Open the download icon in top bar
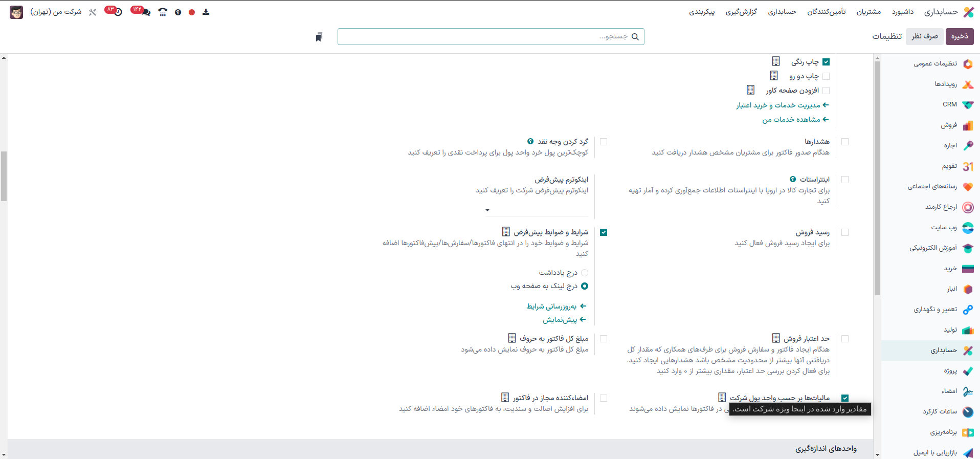This screenshot has height=459, width=980. 206,12
